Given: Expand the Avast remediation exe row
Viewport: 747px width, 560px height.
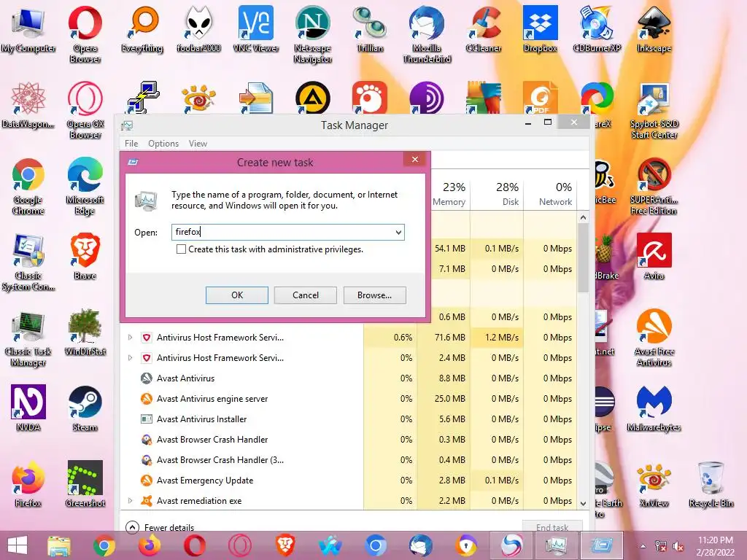Looking at the screenshot, I should coord(130,500).
